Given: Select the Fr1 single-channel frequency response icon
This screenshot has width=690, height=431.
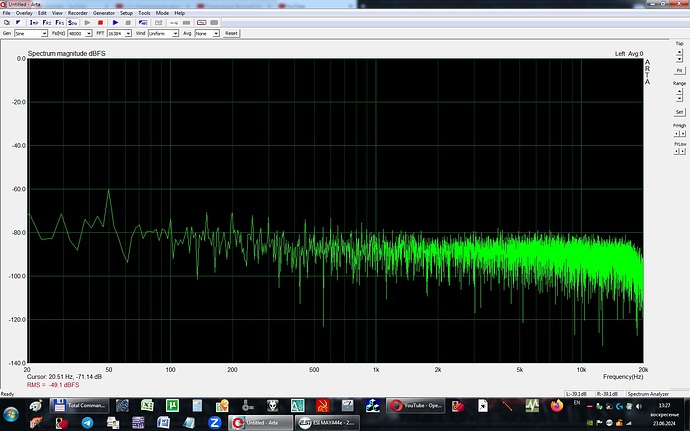Looking at the screenshot, I should point(59,22).
